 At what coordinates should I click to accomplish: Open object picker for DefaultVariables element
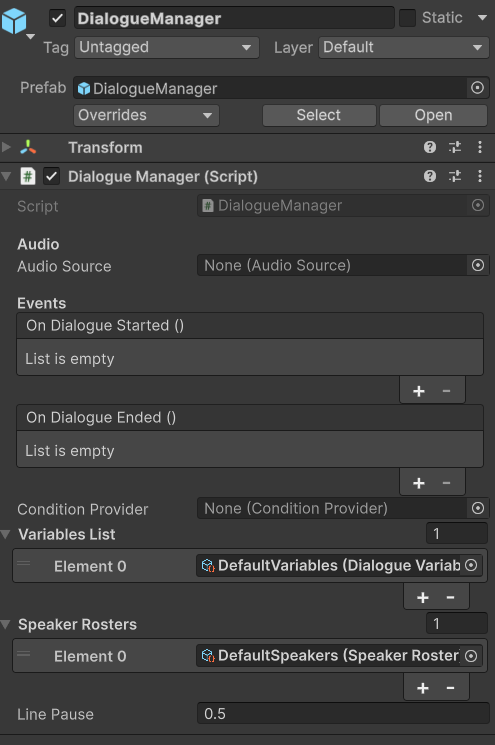pyautogui.click(x=471, y=565)
